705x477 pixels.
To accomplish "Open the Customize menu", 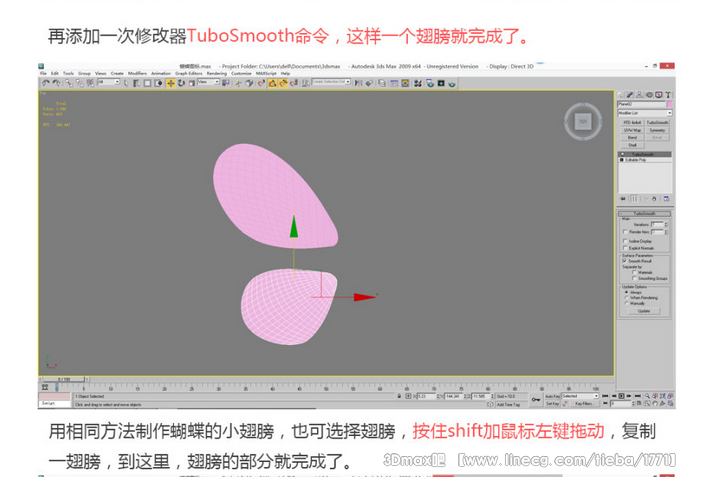I will click(241, 73).
